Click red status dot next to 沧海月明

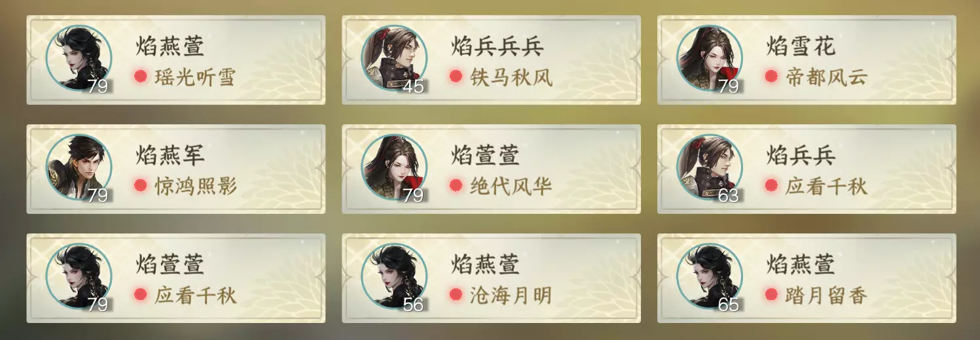[x=456, y=295]
